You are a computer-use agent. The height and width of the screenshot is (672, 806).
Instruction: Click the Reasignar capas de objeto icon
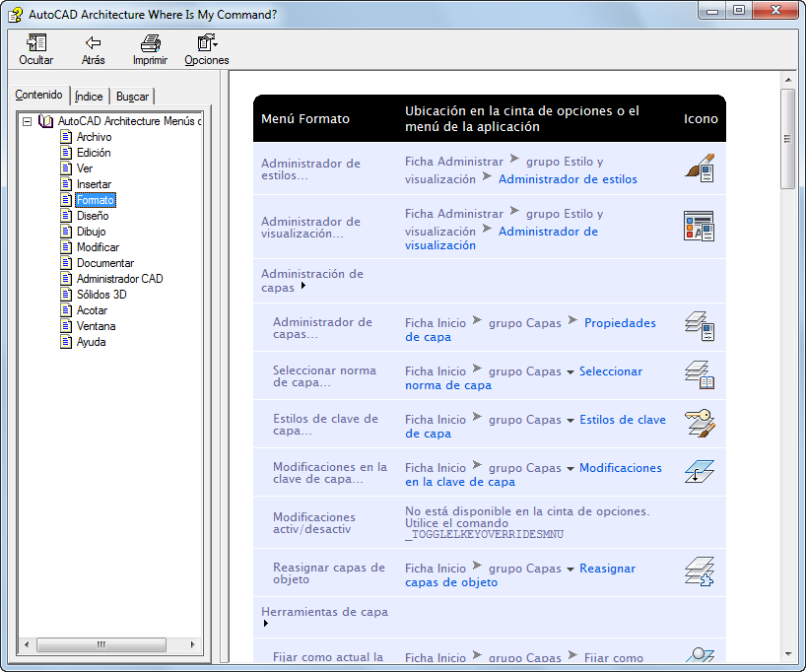pyautogui.click(x=699, y=571)
